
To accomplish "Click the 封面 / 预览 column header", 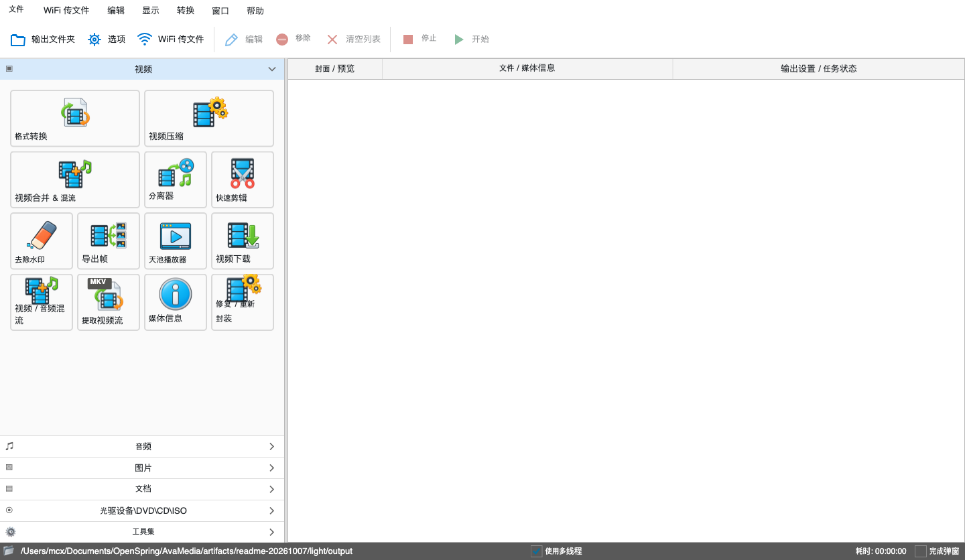I will [x=335, y=69].
